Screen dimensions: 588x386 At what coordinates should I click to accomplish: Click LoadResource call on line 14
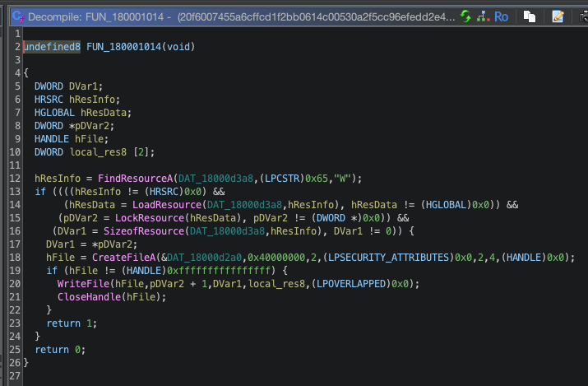(167, 205)
